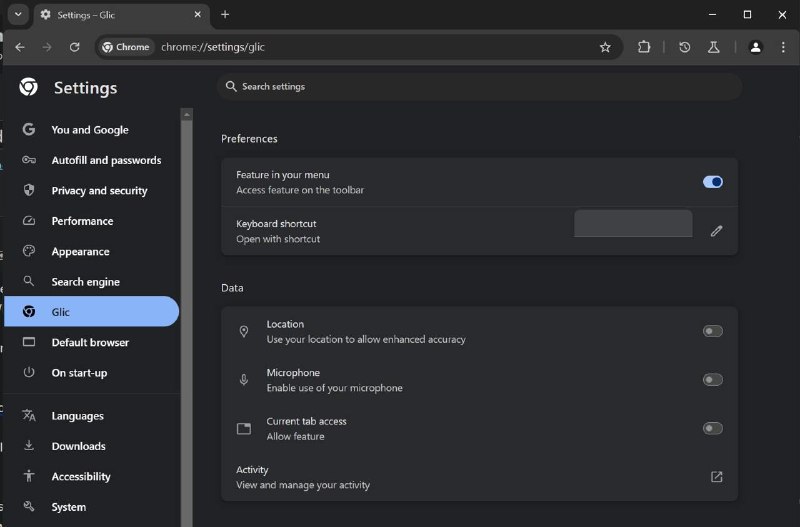Click the Chrome site info chip
Screen dimensions: 800x527
point(126,47)
